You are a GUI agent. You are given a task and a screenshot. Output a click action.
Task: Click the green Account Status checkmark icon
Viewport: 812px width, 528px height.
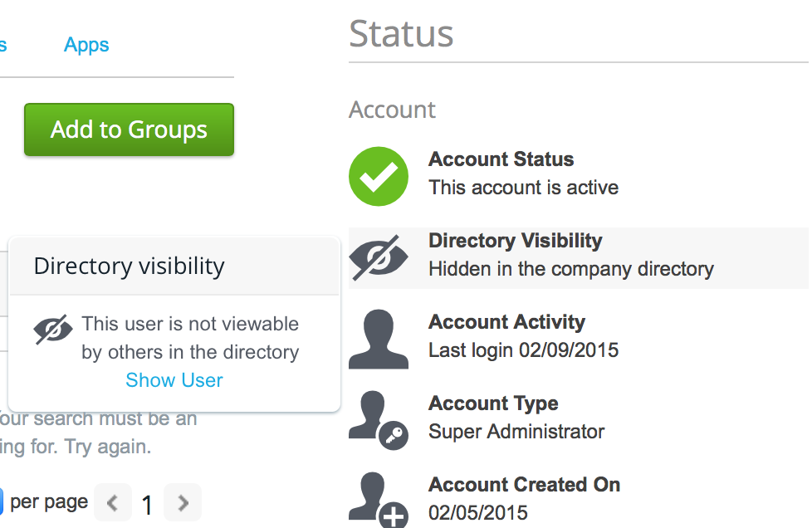[x=379, y=177]
